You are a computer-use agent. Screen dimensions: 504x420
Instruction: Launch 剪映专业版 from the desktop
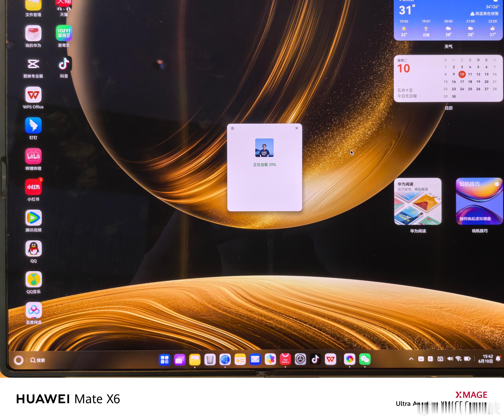pos(33,64)
